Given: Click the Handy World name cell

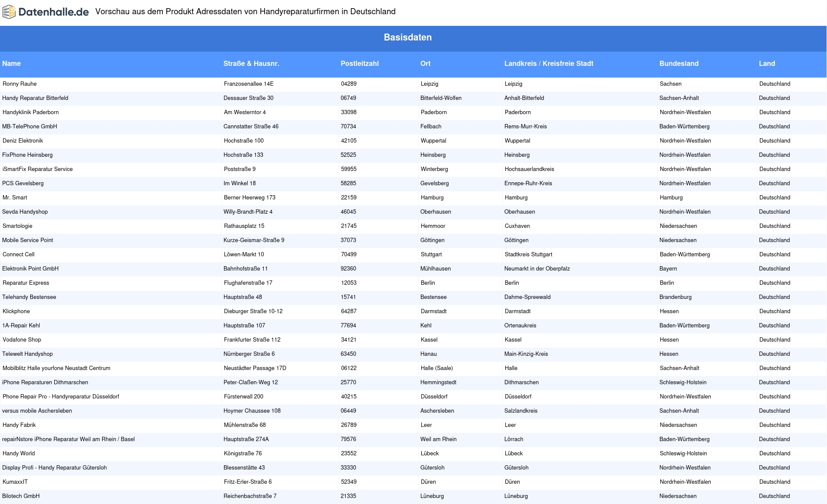Looking at the screenshot, I should pos(19,454).
